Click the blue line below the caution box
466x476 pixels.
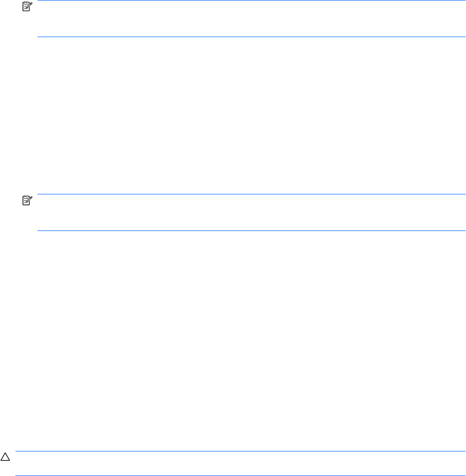(x=240, y=475)
